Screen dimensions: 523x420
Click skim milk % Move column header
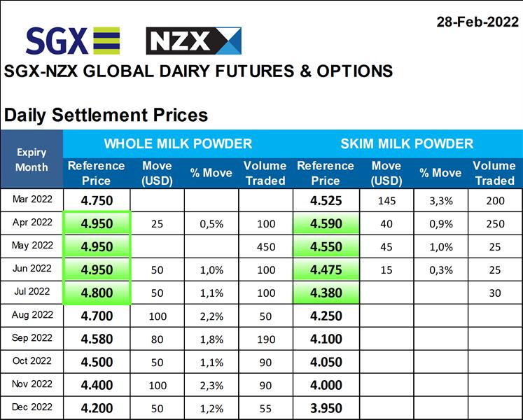tap(440, 173)
